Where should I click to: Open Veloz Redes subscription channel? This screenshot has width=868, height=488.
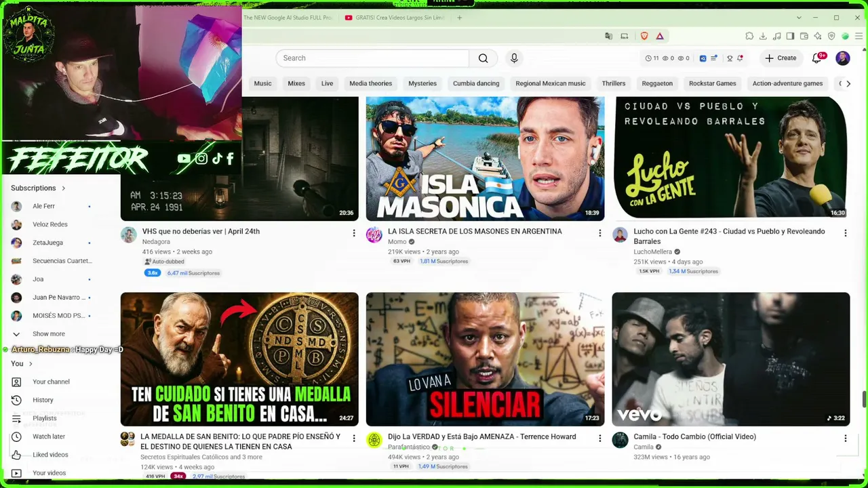(x=51, y=224)
